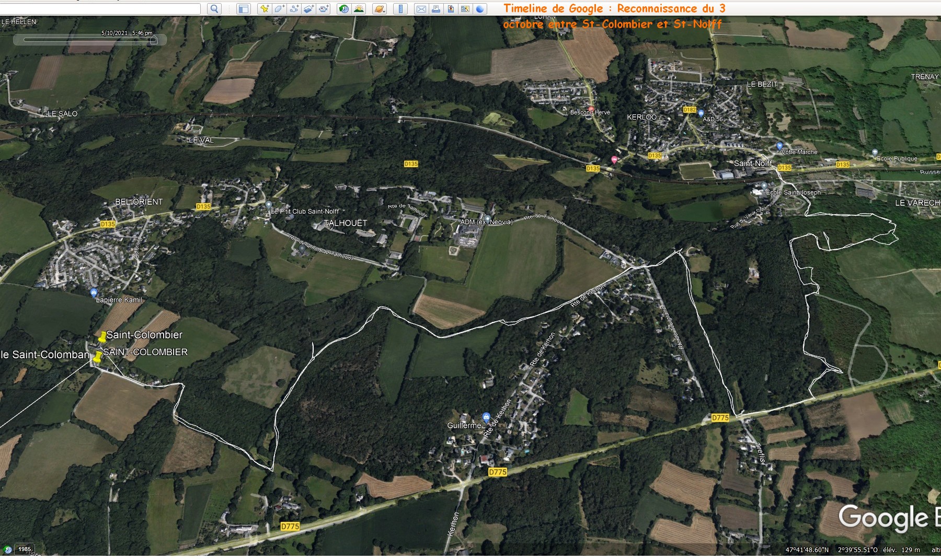Click the KERLOC locality label
The height and width of the screenshot is (560, 941).
(x=641, y=117)
